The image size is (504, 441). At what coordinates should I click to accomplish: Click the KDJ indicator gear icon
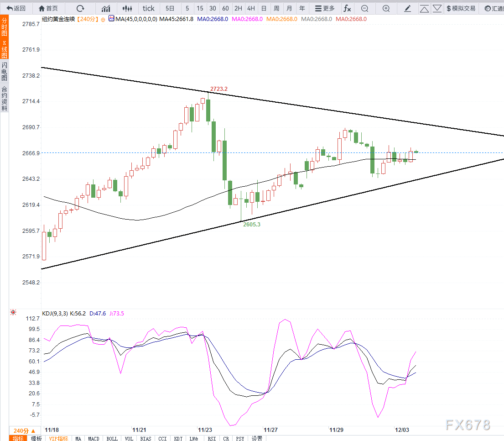[13, 313]
